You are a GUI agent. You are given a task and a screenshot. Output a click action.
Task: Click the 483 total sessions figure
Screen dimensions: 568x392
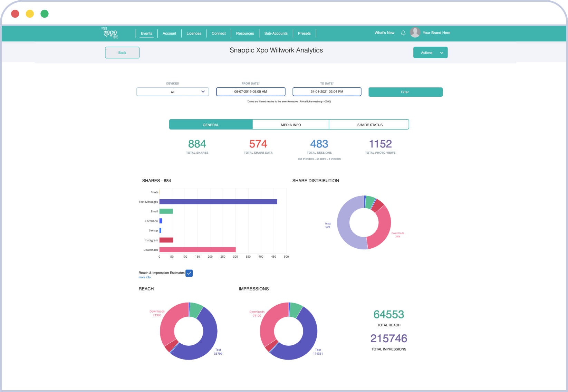tap(319, 144)
